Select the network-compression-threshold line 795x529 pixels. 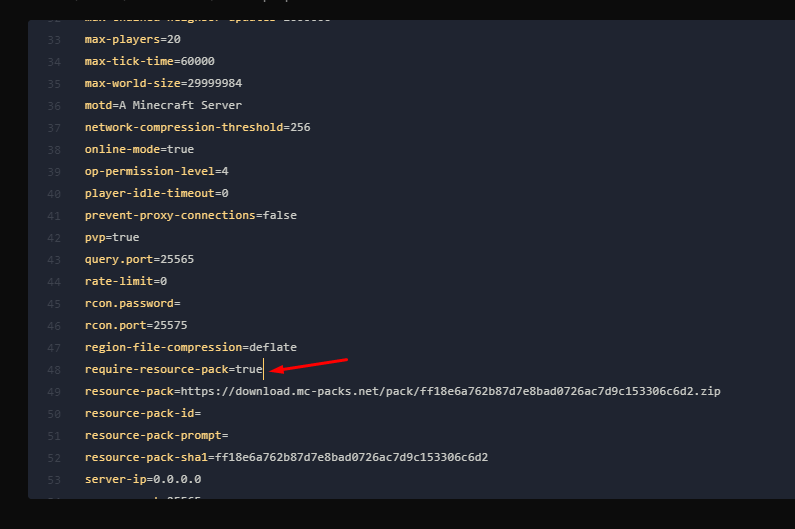(197, 127)
